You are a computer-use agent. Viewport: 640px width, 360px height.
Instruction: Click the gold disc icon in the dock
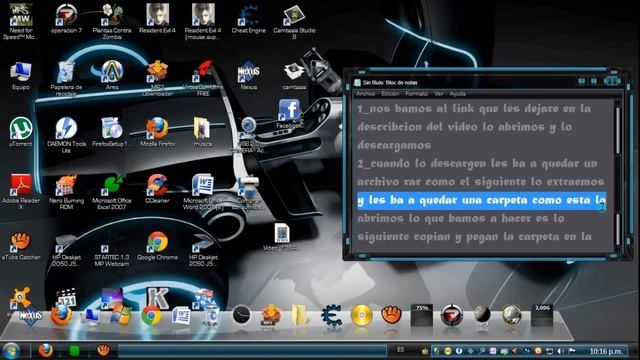tap(361, 316)
